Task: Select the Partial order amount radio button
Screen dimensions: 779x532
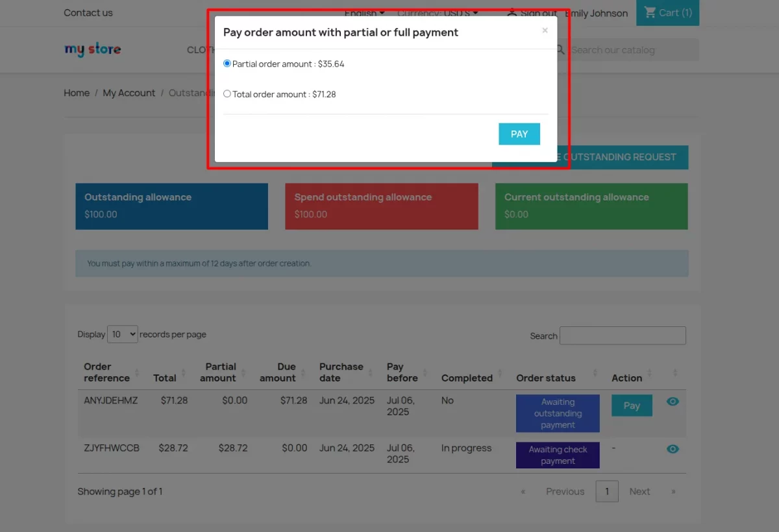Action: pos(227,64)
